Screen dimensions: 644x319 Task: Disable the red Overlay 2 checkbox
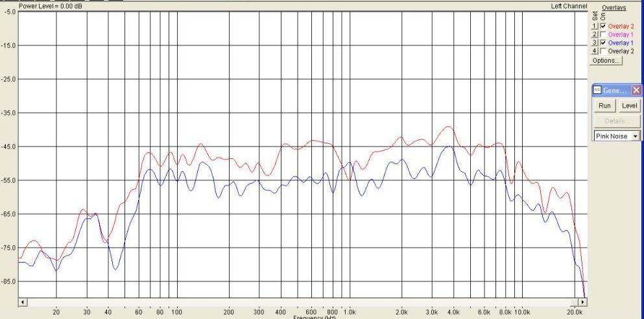[x=603, y=27]
